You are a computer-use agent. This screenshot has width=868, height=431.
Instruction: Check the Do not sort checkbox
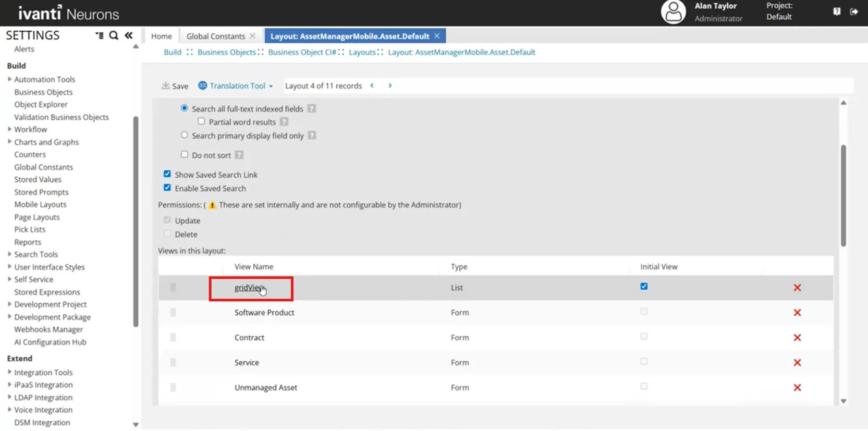[185, 154]
